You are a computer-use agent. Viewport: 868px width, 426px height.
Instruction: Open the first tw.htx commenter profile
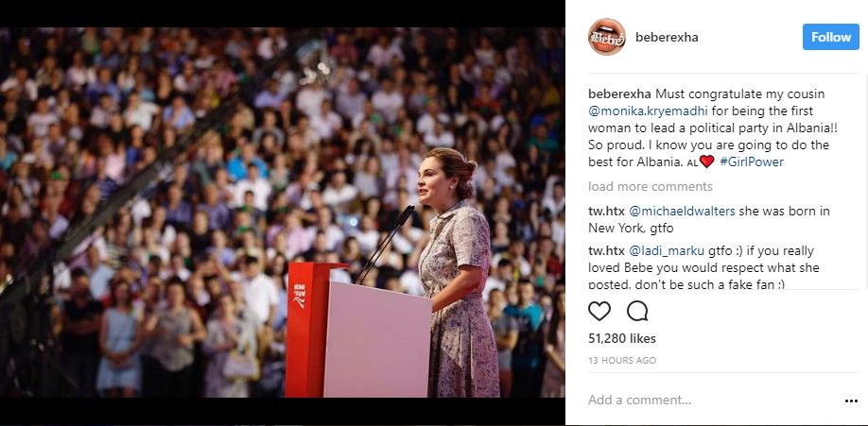(606, 211)
